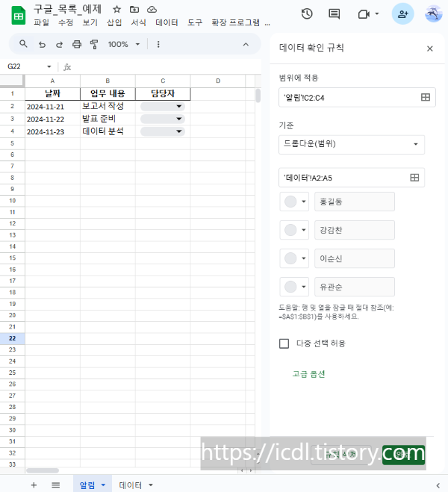The width and height of the screenshot is (448, 492).
Task: Open the 확장 프로그램 menu
Action: tap(235, 22)
